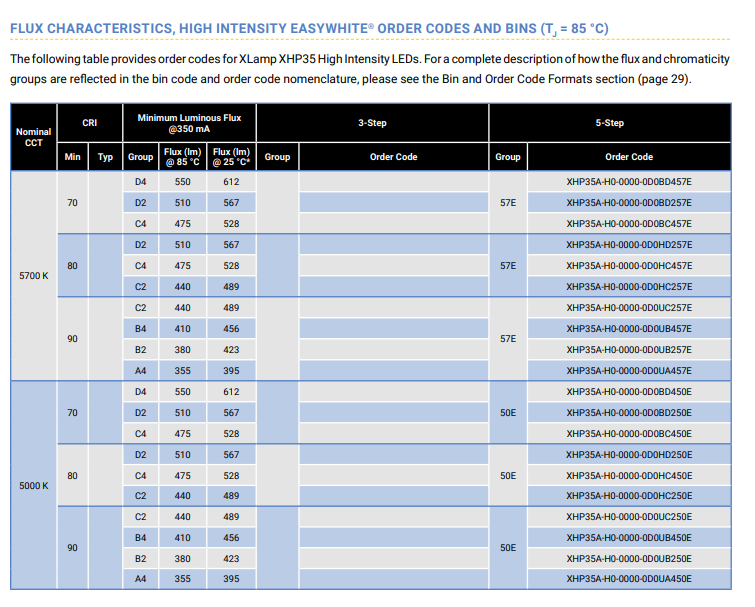Click A4 group in the 0D0UA457E row
This screenshot has width=755, height=607.
141,371
